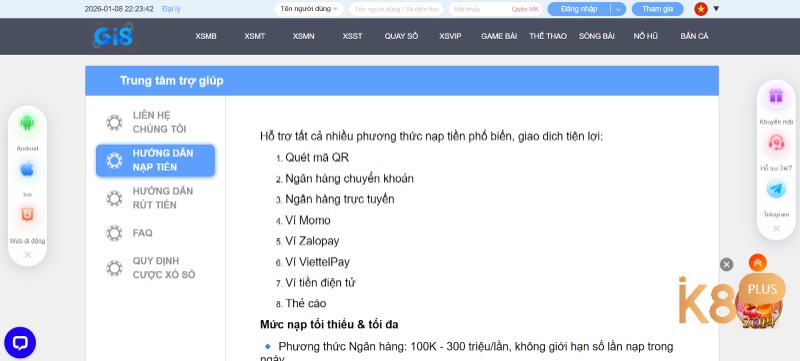The height and width of the screenshot is (361, 800).
Task: Open the XSMN menu
Action: click(x=304, y=36)
